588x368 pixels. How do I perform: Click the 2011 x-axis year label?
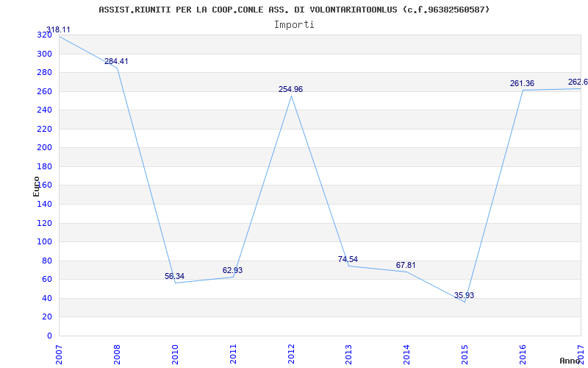click(x=233, y=354)
